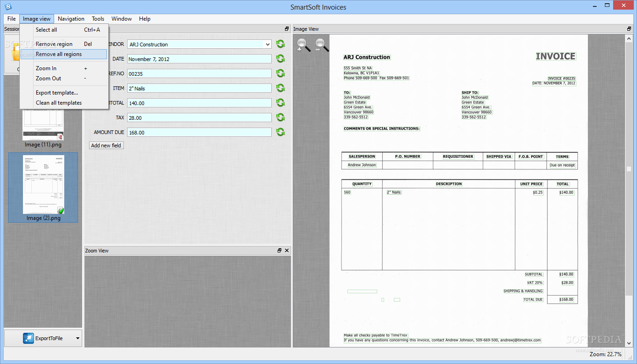Click the DATE: NOVEMBER 7, 2012 invoice region
Screen dimensions: 637x364
[554, 84]
